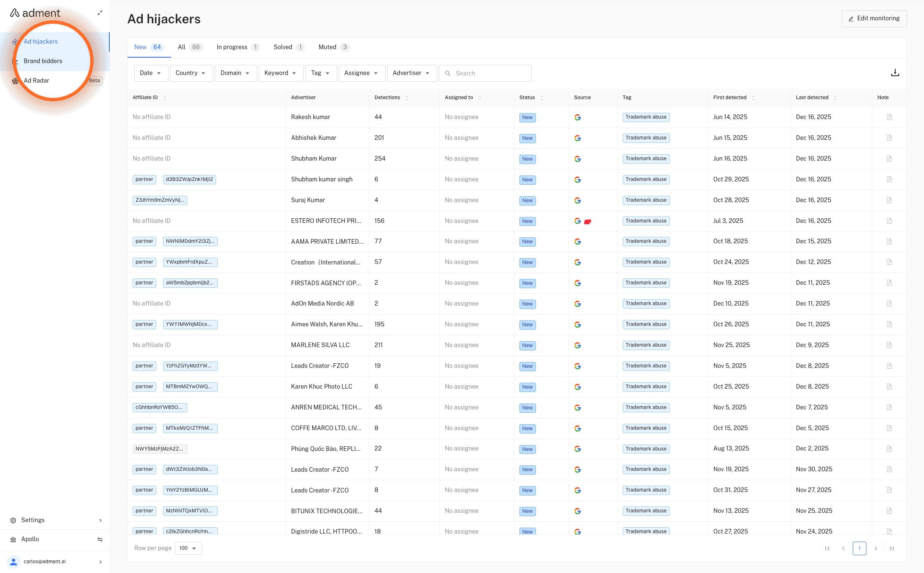Click red source icon in ESTERO INFOTECH row
The height and width of the screenshot is (573, 924).
(588, 222)
